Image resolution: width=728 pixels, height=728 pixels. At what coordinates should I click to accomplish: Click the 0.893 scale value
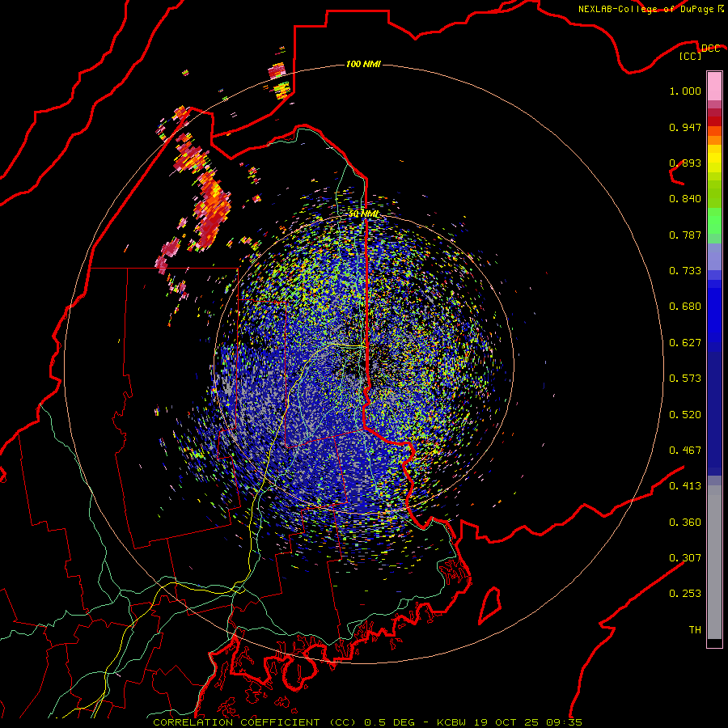pos(685,163)
